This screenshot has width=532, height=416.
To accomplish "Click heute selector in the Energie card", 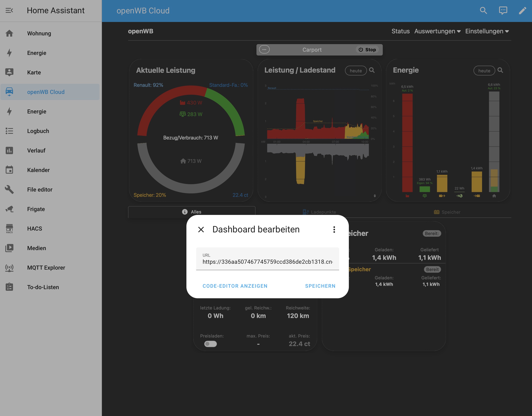I will tap(484, 71).
